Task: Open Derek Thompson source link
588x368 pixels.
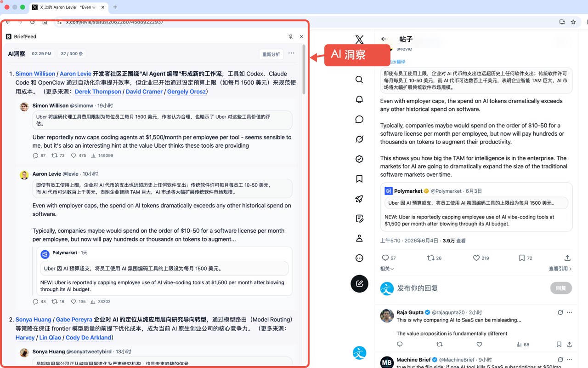Action: pos(98,92)
